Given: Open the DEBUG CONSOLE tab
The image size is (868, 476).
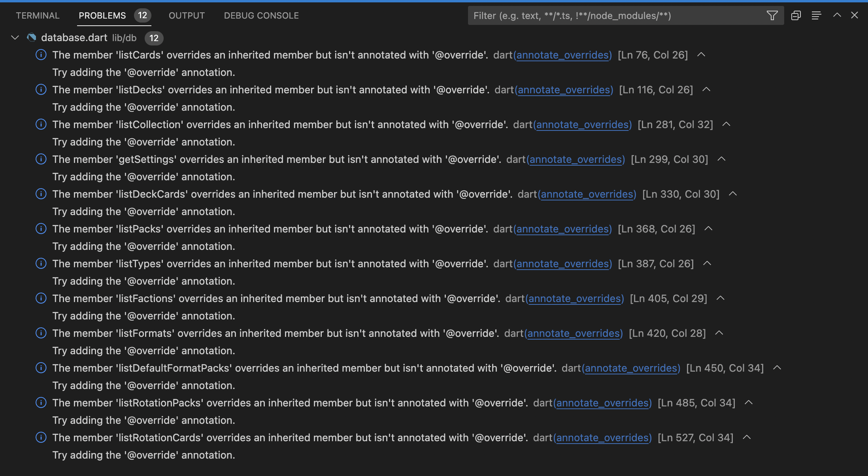Looking at the screenshot, I should (261, 15).
